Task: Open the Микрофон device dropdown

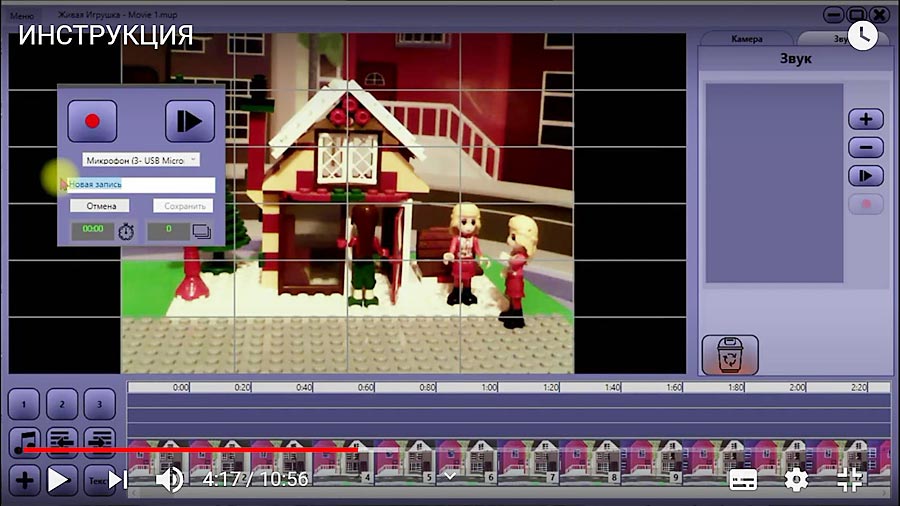Action: pos(141,160)
